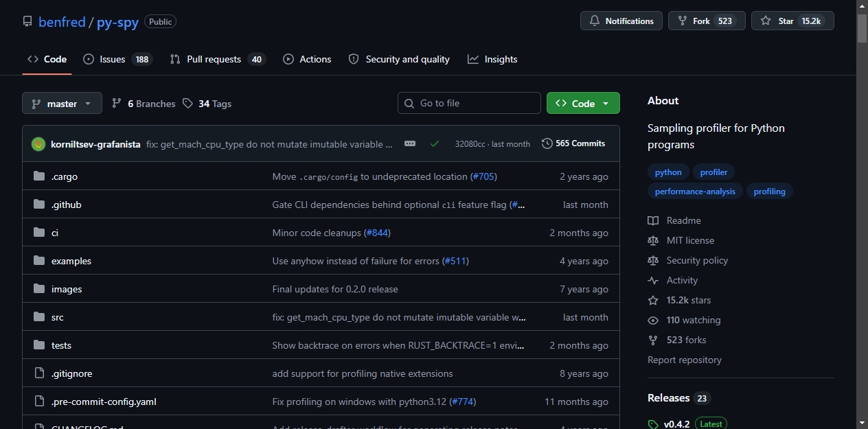Viewport: 868px width, 429px height.
Task: Switch to the Pull requests tab
Action: 217,59
